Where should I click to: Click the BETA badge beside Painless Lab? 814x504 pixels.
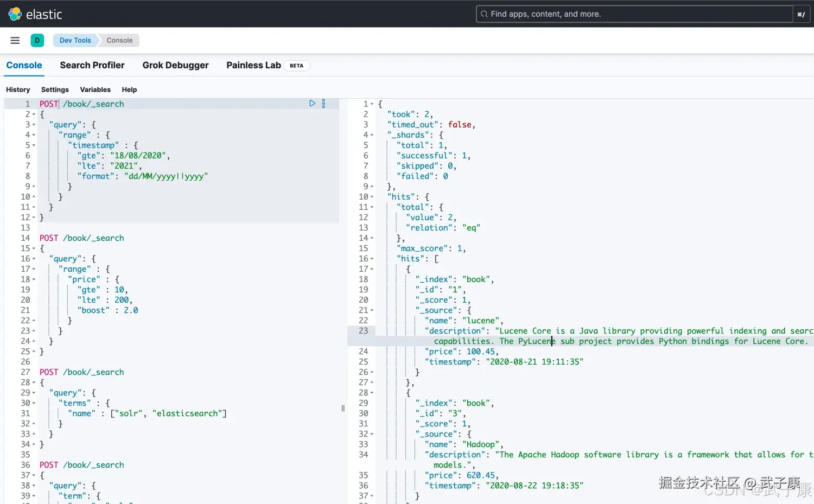click(296, 66)
